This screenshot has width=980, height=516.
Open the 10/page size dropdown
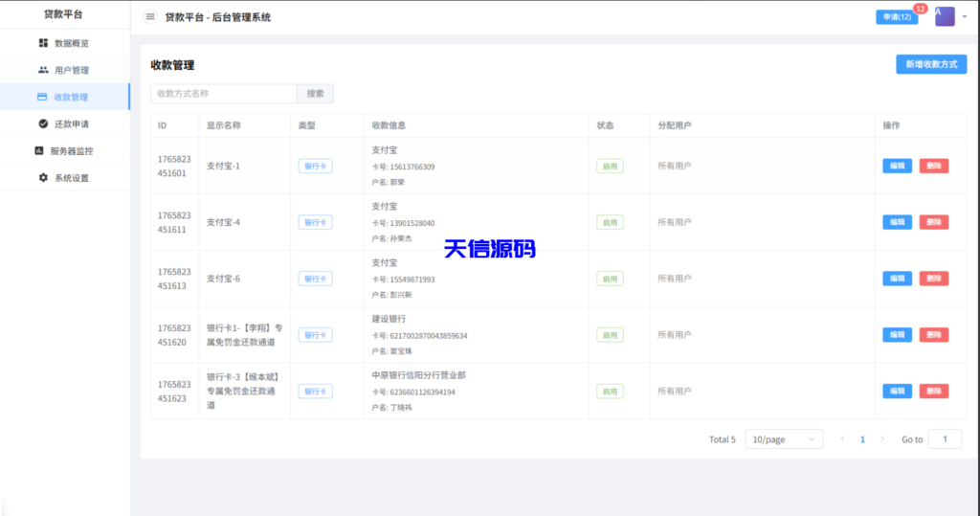click(x=784, y=439)
